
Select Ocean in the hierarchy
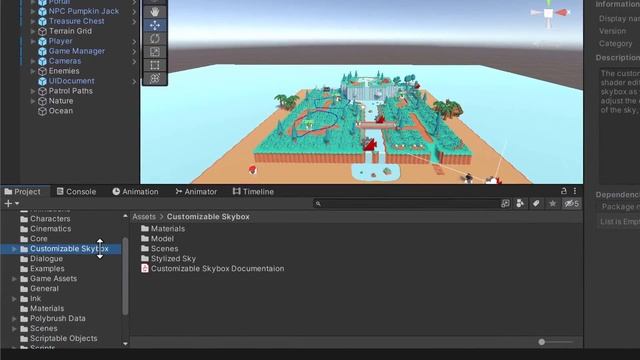point(60,111)
